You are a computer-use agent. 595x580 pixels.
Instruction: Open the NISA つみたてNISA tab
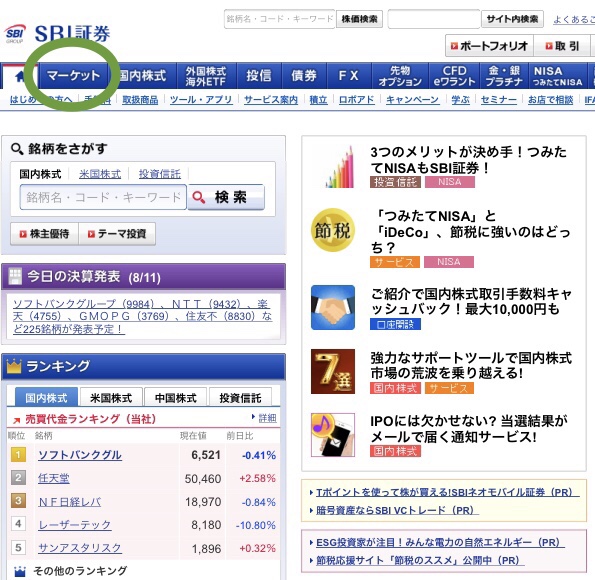tap(557, 76)
